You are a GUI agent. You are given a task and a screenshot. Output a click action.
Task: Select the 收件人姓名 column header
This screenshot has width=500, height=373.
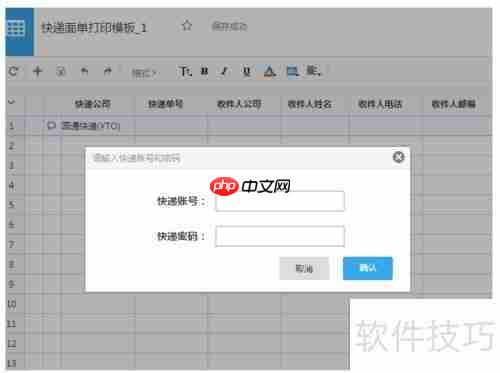coord(310,104)
